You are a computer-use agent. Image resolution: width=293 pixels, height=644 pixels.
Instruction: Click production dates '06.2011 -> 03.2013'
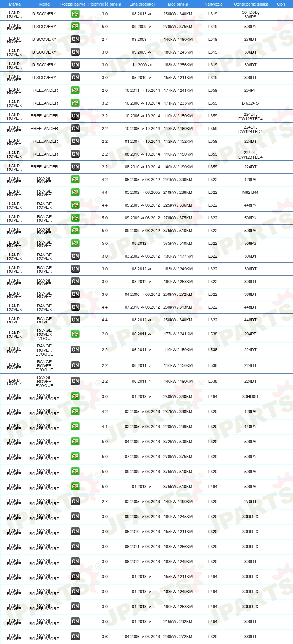142,547
